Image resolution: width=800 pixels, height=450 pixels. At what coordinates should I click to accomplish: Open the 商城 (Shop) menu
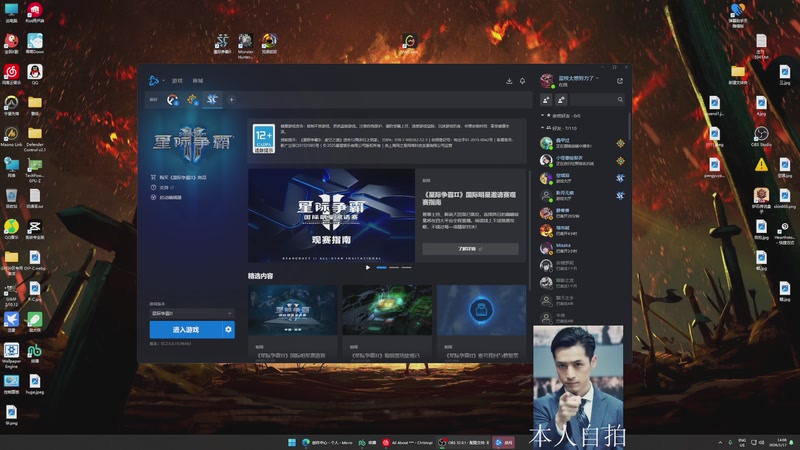pyautogui.click(x=197, y=81)
